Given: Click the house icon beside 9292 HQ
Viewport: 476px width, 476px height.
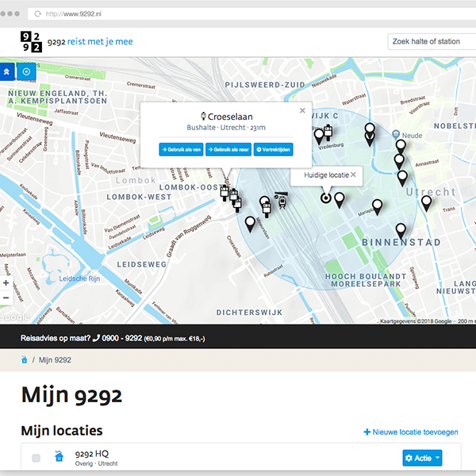Looking at the screenshot, I should pos(59,456).
